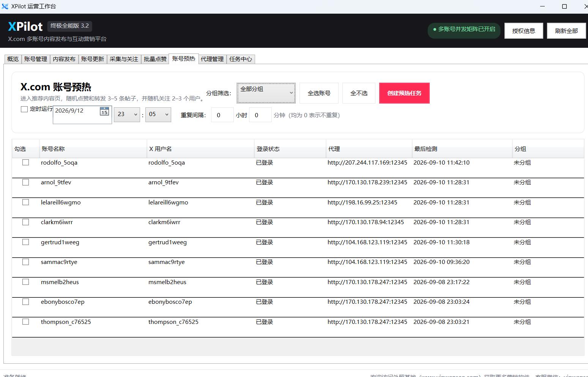Select the 账号预热 tab

[184, 59]
